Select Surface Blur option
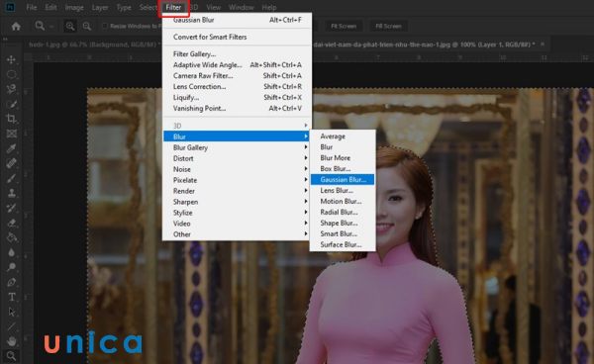Screen dimensions: 594x364 point(343,245)
